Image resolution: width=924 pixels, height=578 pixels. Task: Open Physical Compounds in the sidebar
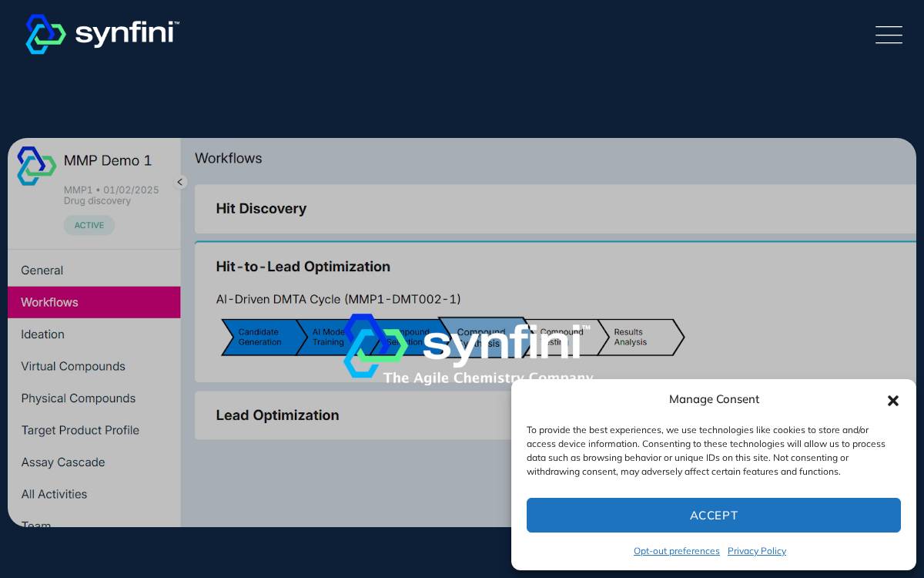pos(94,398)
